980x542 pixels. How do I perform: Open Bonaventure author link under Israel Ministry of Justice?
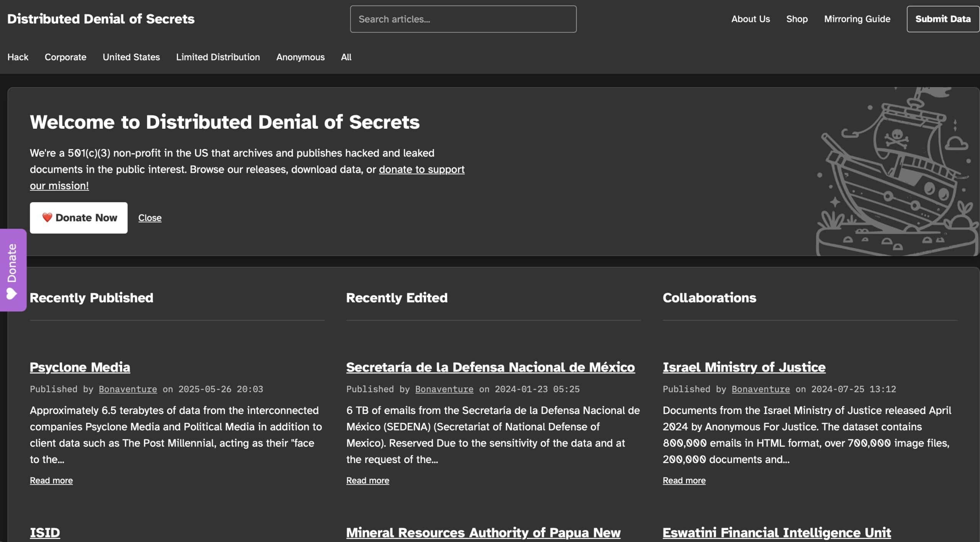coord(761,389)
